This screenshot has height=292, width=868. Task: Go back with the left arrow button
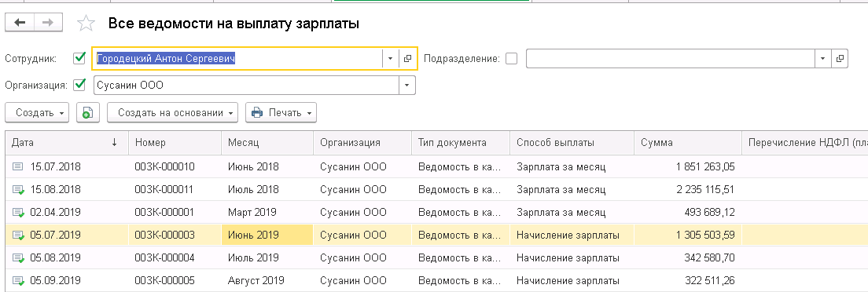[20, 22]
